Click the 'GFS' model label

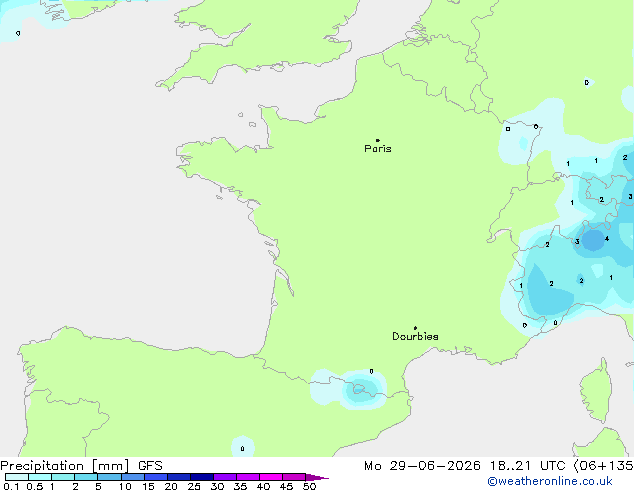click(x=150, y=466)
